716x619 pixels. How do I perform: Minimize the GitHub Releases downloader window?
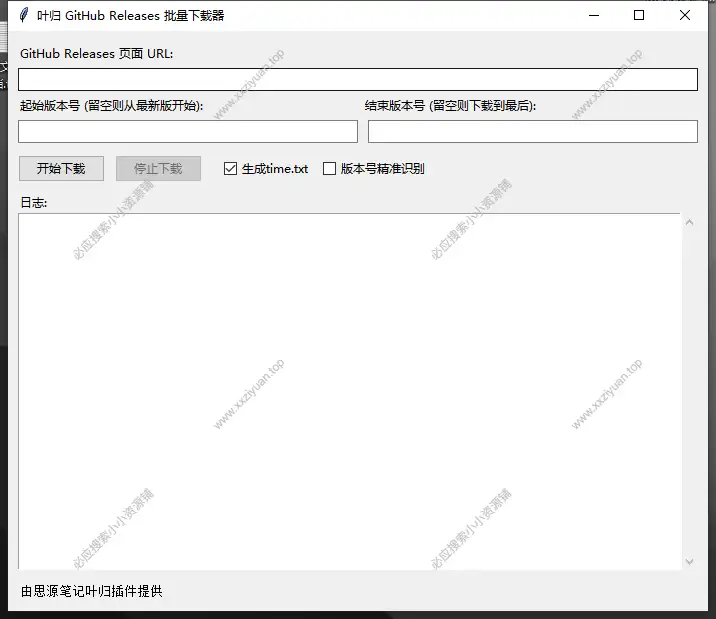coord(594,15)
